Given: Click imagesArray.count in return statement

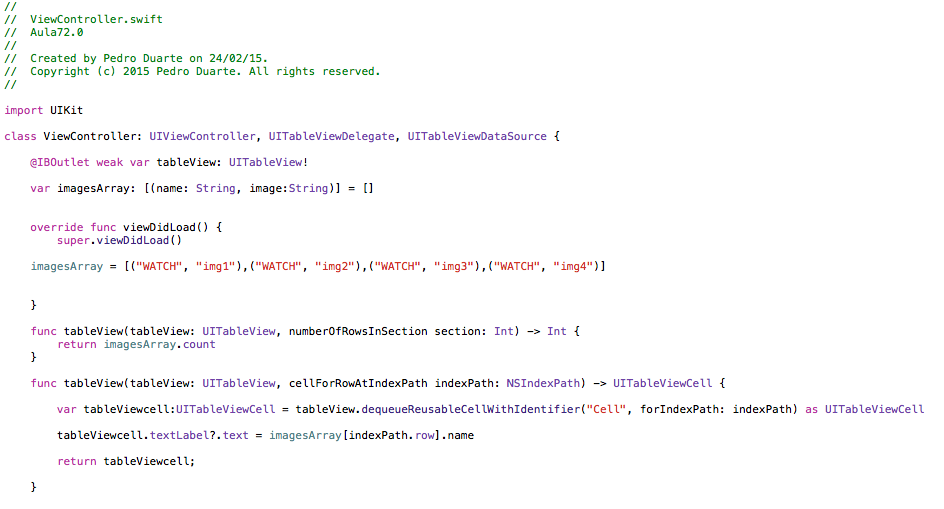Looking at the screenshot, I should [160, 345].
